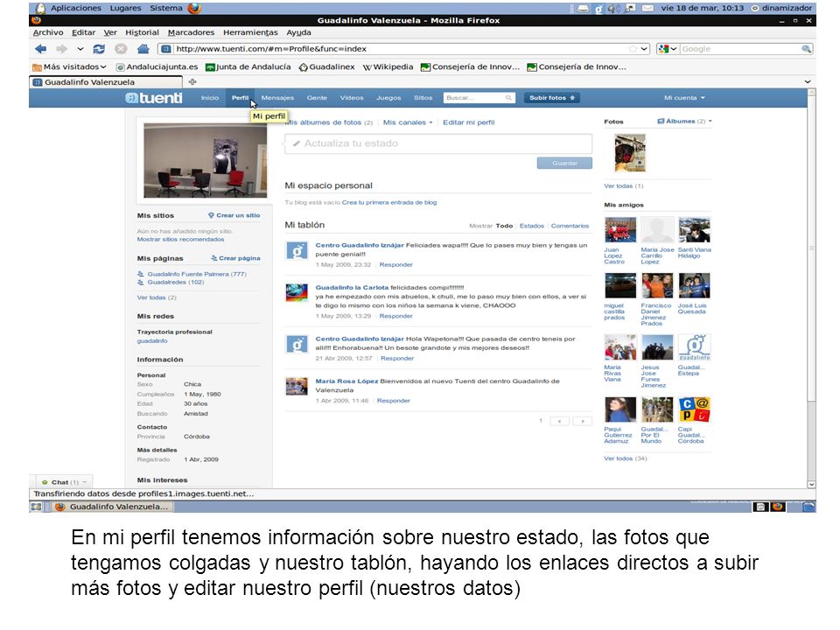Click the tuenti logo

[154, 98]
